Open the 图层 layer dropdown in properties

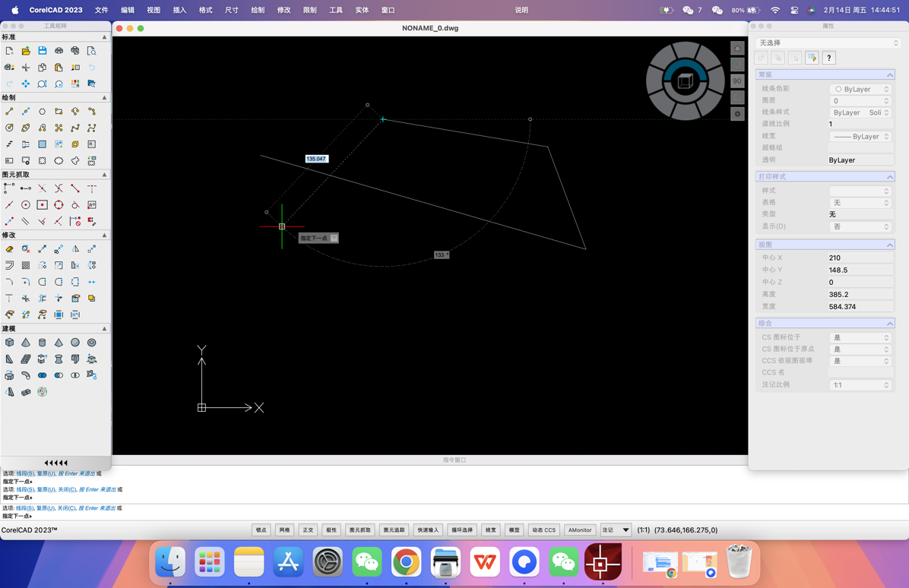pos(860,100)
